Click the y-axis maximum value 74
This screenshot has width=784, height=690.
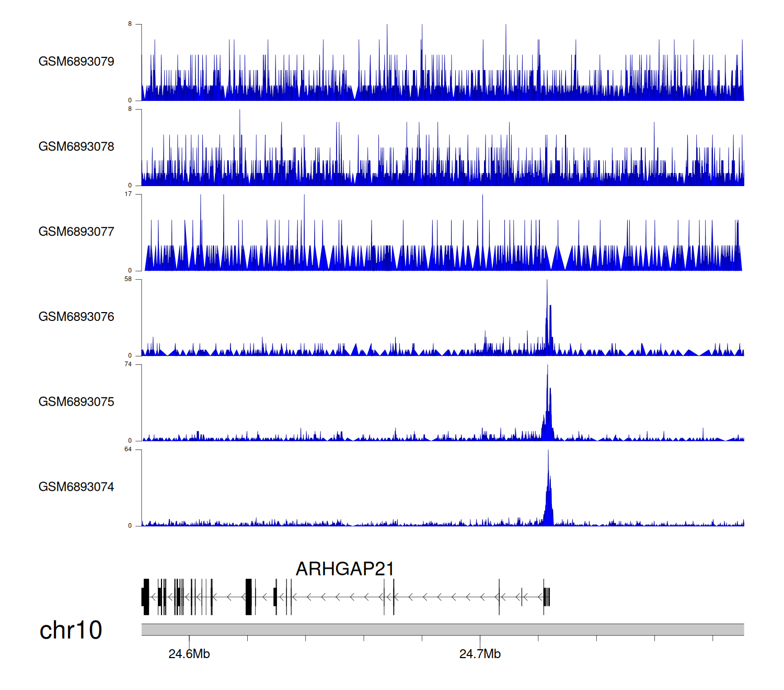click(x=128, y=364)
